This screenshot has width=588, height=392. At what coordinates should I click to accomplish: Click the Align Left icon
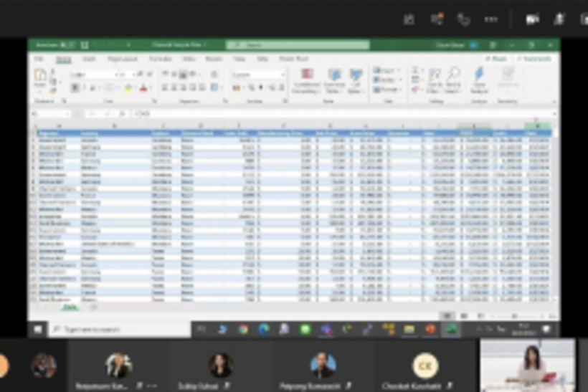(x=165, y=87)
